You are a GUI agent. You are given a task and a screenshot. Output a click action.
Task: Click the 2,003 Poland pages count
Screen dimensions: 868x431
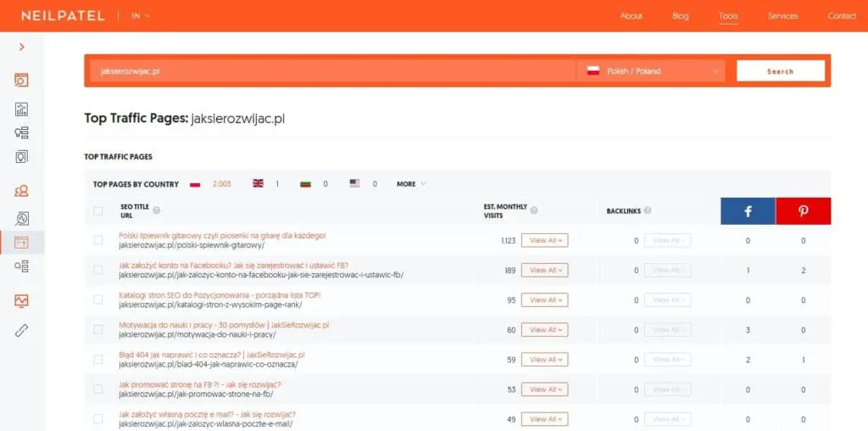pyautogui.click(x=222, y=184)
